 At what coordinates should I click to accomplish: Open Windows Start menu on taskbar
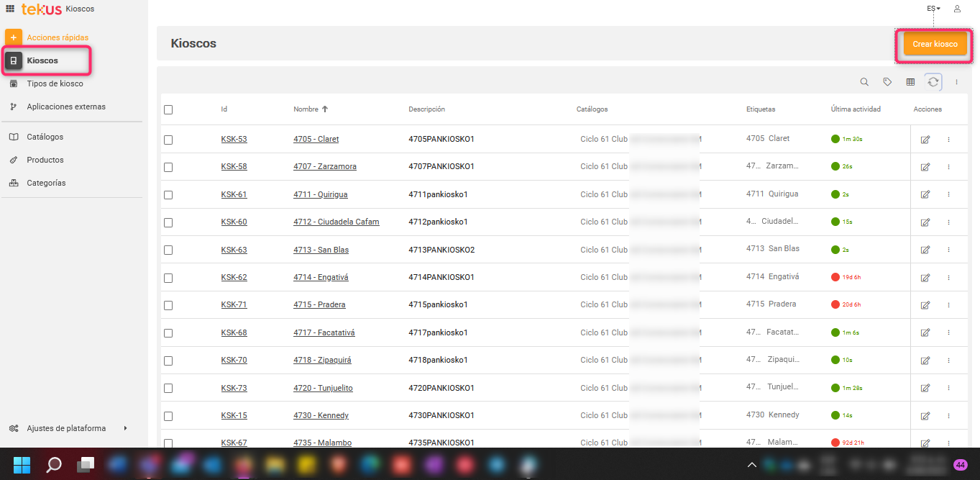coord(22,464)
